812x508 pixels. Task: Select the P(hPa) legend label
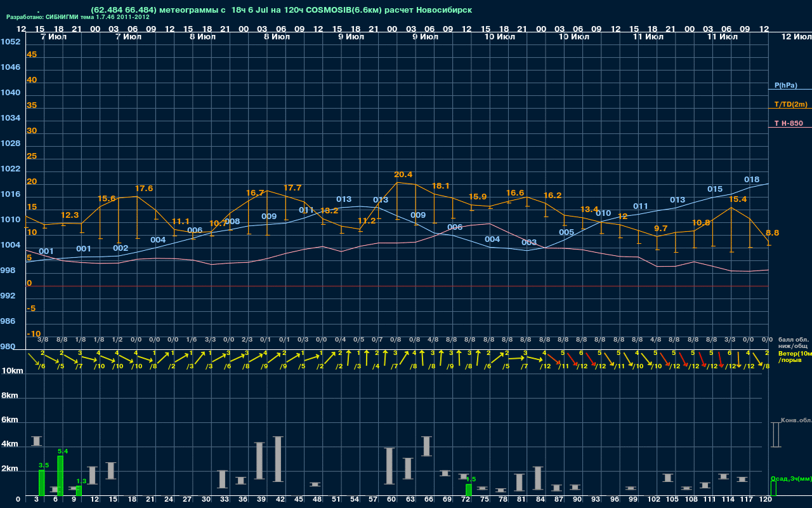[x=786, y=85]
